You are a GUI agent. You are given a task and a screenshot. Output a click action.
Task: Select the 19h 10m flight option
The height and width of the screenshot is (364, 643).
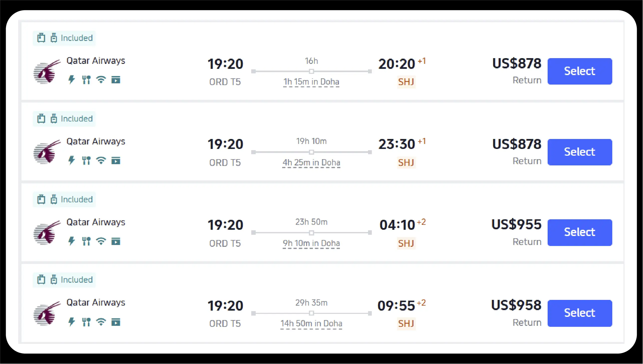[580, 152]
